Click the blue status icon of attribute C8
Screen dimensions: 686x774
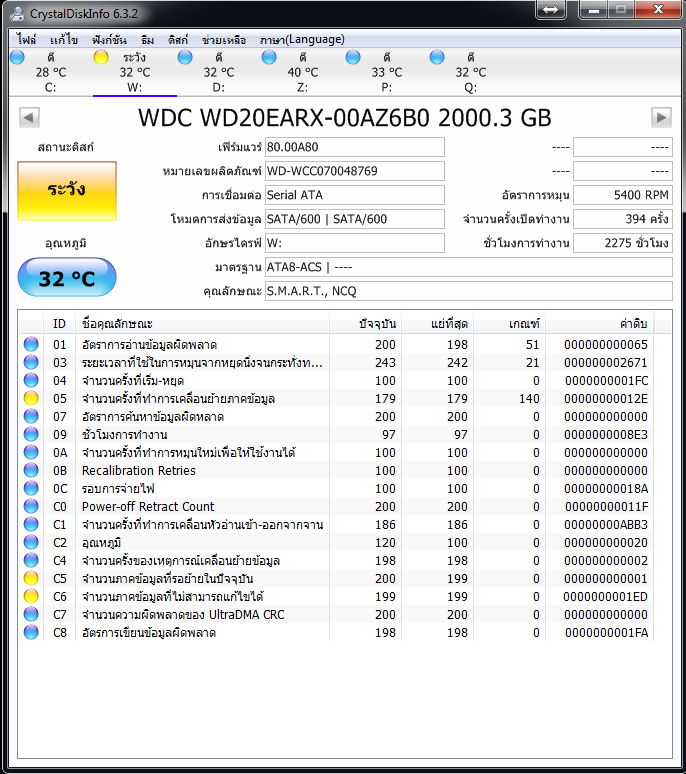[31, 632]
